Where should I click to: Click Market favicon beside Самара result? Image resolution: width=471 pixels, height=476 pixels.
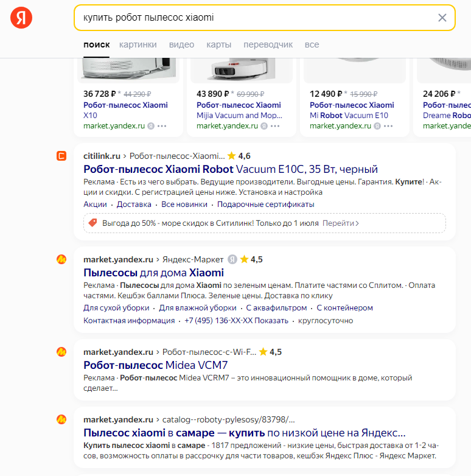click(x=61, y=419)
